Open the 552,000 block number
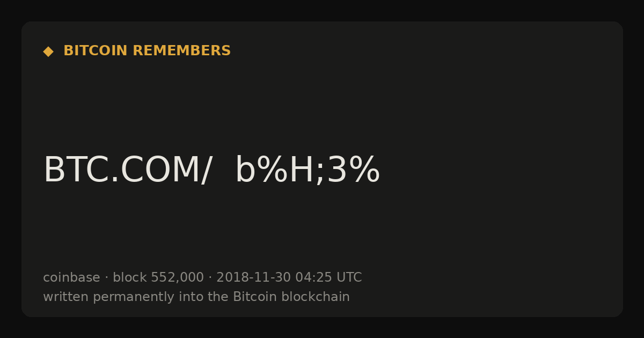The width and height of the screenshot is (644, 338). point(177,277)
